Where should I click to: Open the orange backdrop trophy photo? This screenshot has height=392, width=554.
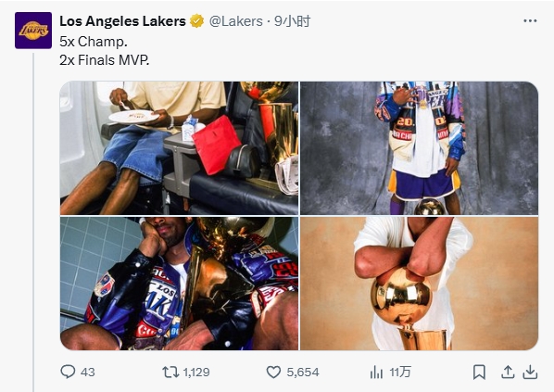click(419, 284)
